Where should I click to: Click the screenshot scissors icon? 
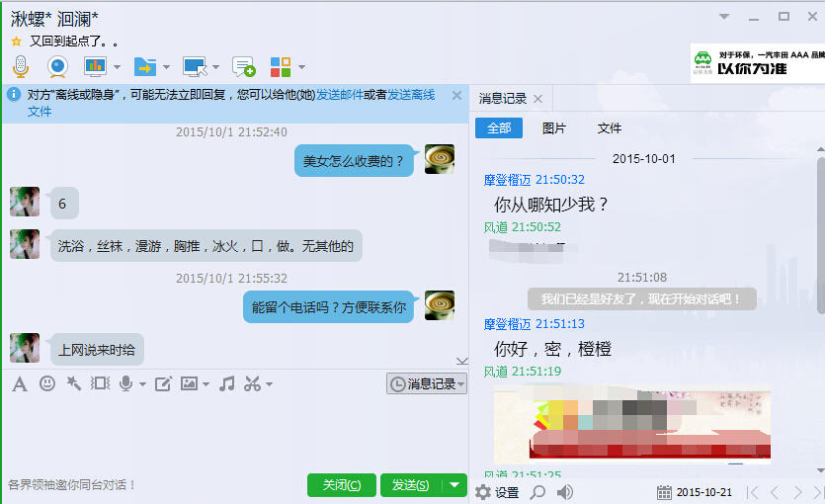[252, 383]
